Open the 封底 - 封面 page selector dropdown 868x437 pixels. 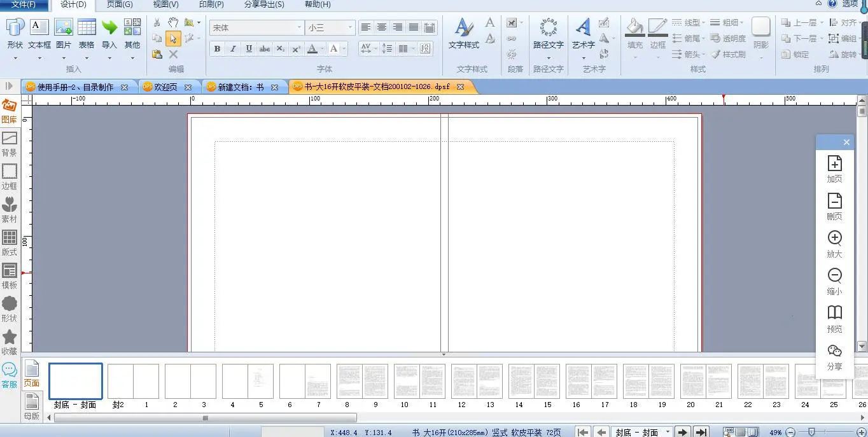tap(667, 432)
